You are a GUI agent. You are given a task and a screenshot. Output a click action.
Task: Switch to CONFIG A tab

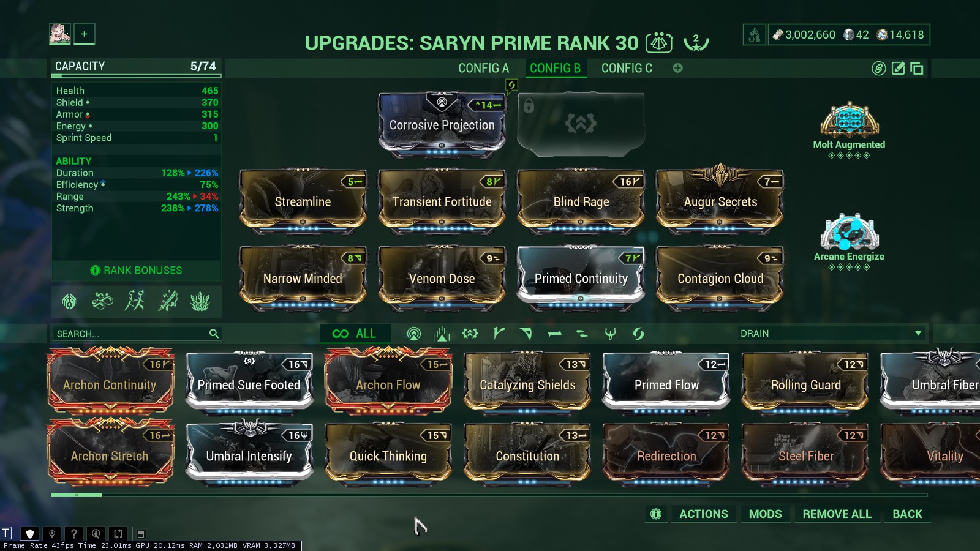point(483,68)
